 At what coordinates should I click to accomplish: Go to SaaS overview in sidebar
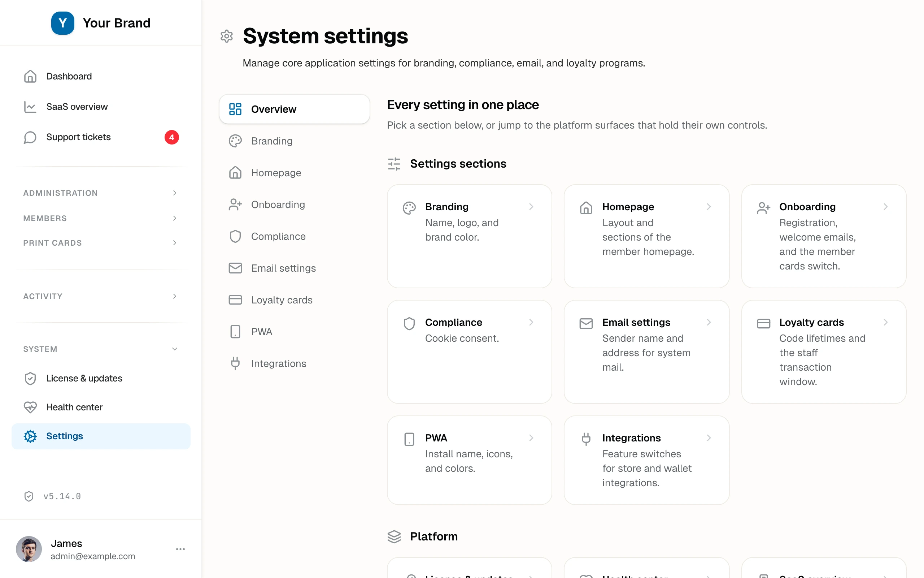(101, 107)
